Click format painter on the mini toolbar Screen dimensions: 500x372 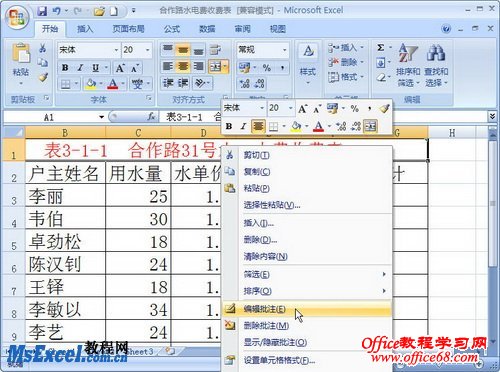pos(384,108)
